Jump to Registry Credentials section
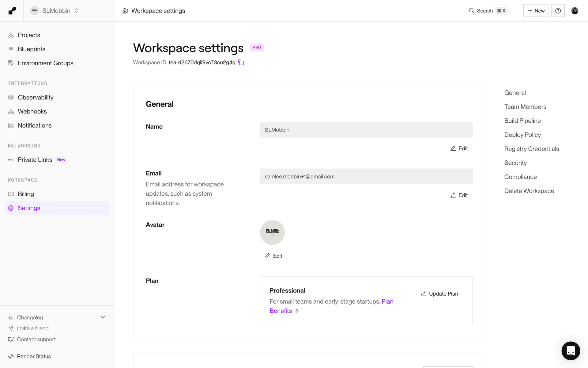The height and width of the screenshot is (368, 588). (x=532, y=149)
